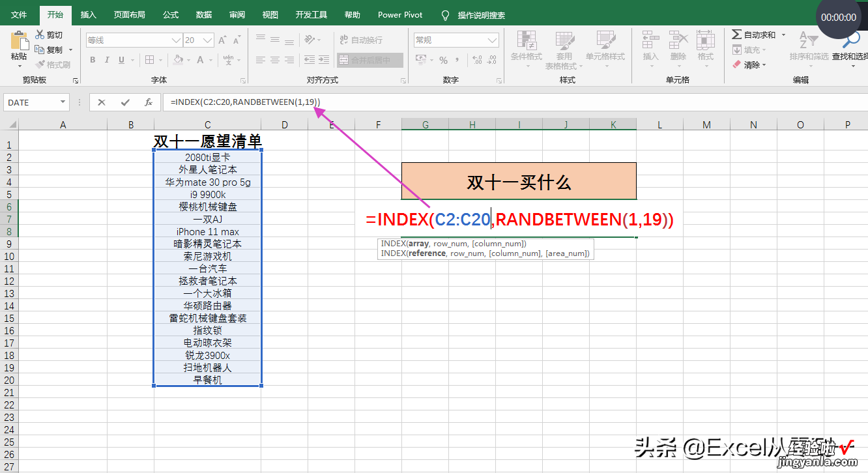
Task: Open the Paste dropdown arrow
Action: coord(19,66)
